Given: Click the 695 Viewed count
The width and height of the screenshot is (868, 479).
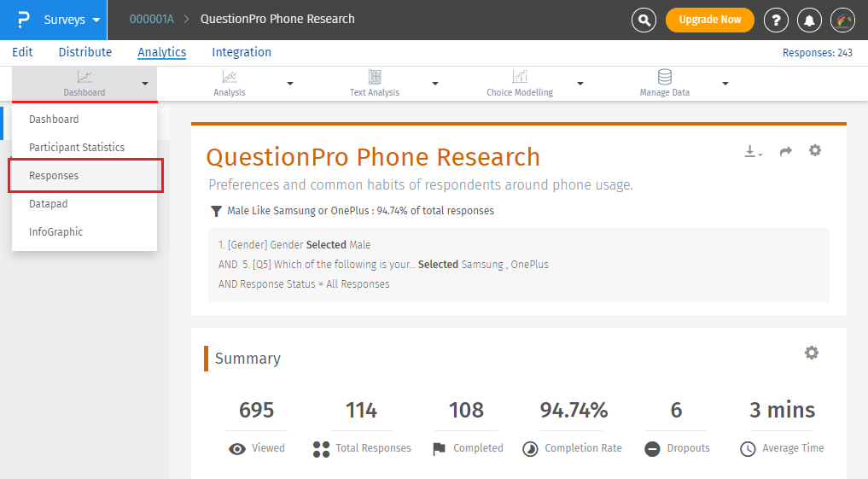Looking at the screenshot, I should (256, 411).
